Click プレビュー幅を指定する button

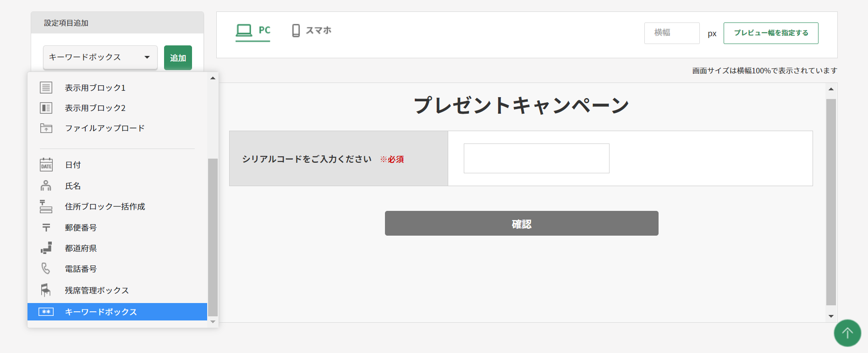771,33
